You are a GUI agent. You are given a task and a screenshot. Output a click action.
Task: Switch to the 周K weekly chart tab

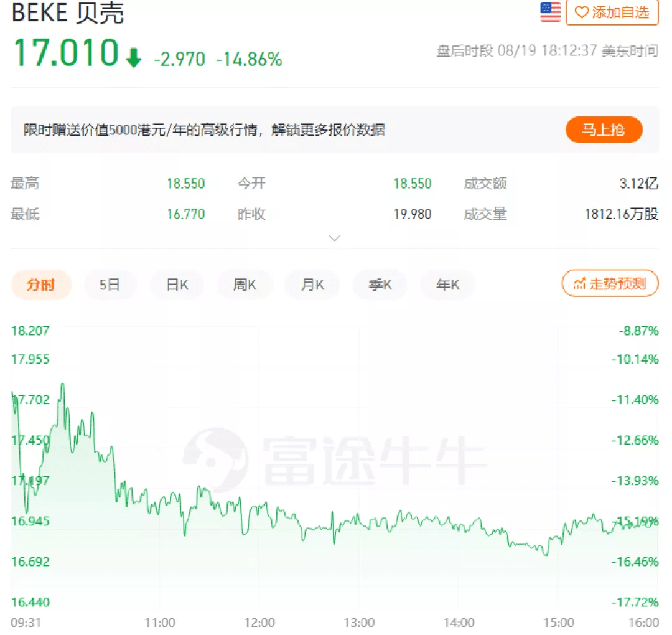tap(245, 285)
